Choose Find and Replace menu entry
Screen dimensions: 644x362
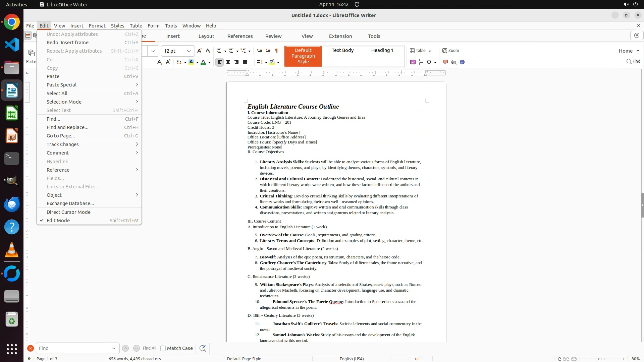point(67,127)
